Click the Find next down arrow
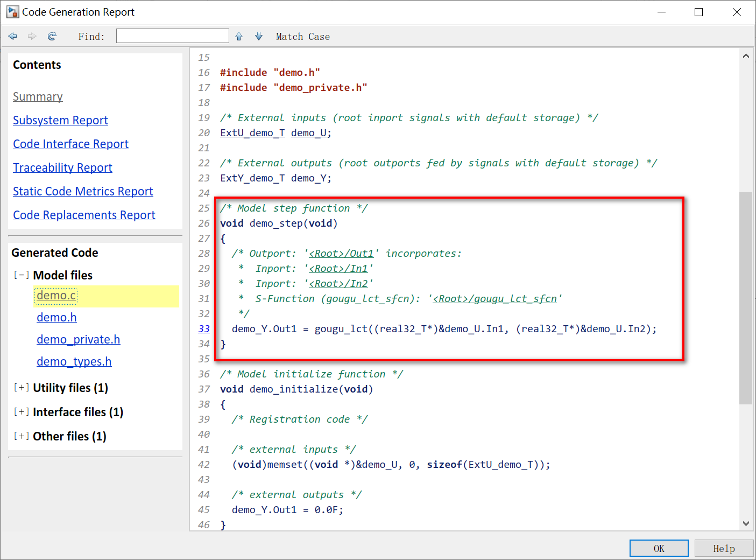The width and height of the screenshot is (756, 560). 258,36
